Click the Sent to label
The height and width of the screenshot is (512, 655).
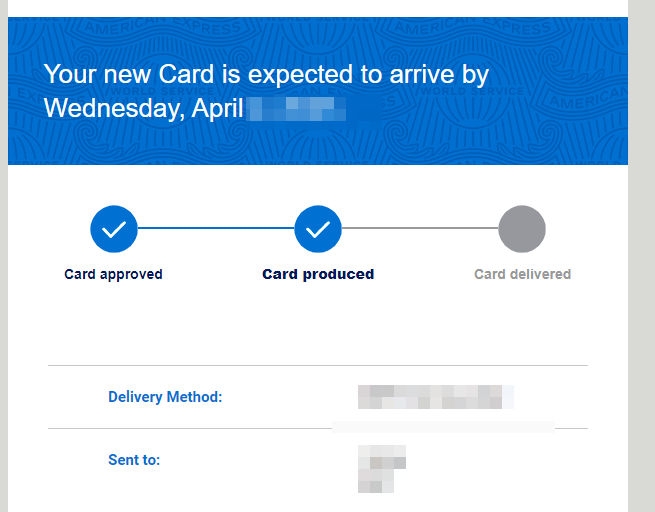point(134,460)
